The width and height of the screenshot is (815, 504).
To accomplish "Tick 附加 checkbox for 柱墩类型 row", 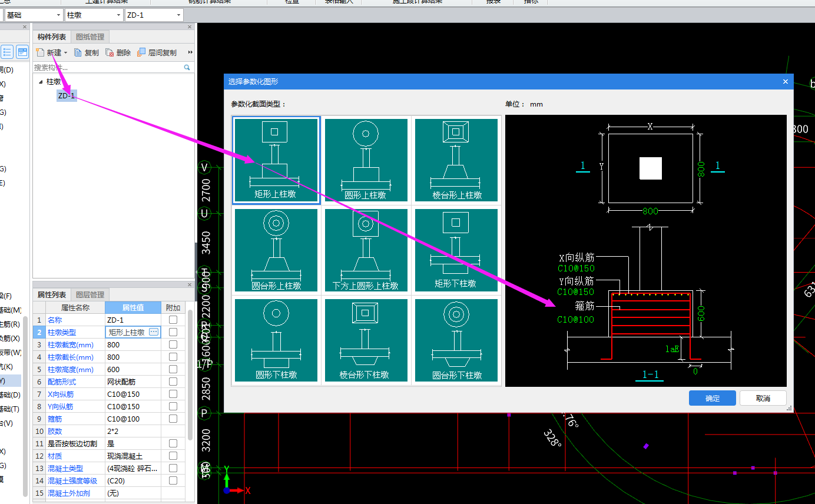I will point(173,332).
